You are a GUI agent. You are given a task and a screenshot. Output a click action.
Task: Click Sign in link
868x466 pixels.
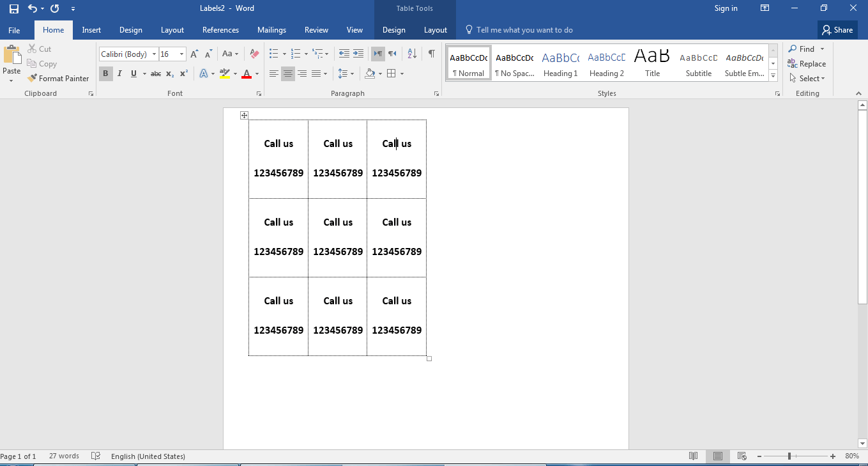coord(726,8)
